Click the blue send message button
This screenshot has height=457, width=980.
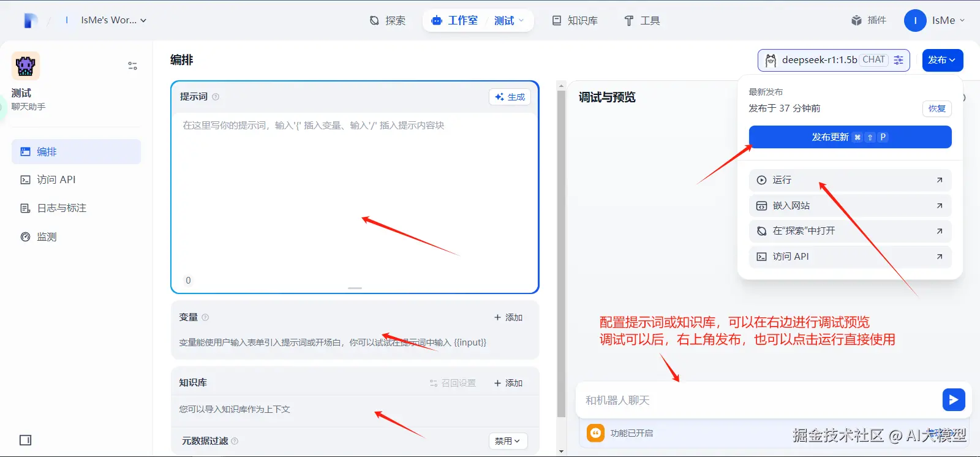(x=954, y=400)
